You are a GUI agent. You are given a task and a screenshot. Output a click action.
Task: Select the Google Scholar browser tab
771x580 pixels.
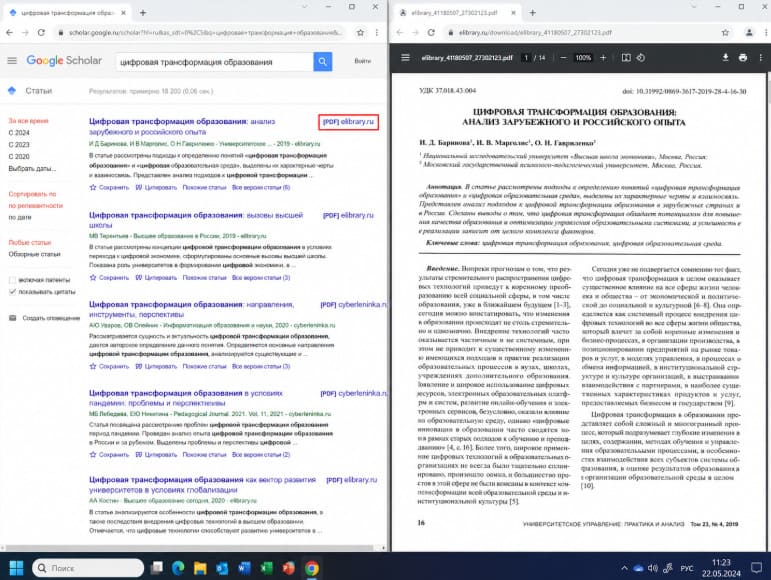(x=66, y=13)
